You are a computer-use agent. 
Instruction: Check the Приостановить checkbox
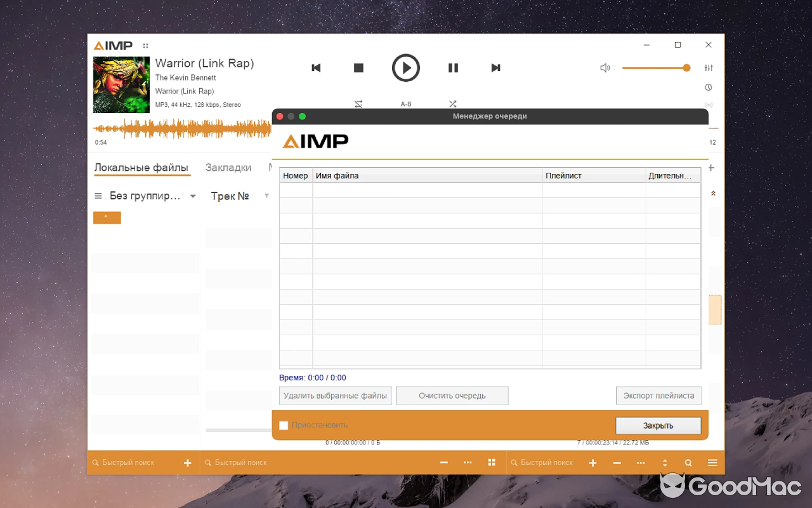284,425
